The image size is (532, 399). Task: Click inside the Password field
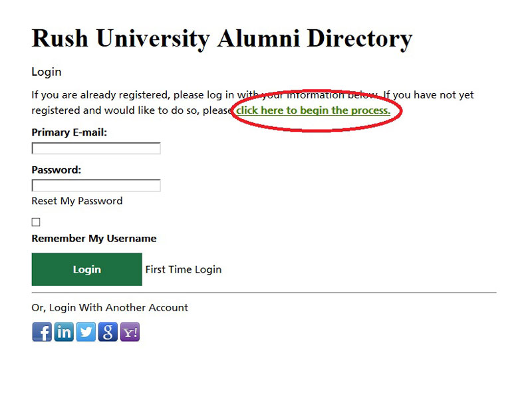(x=96, y=185)
